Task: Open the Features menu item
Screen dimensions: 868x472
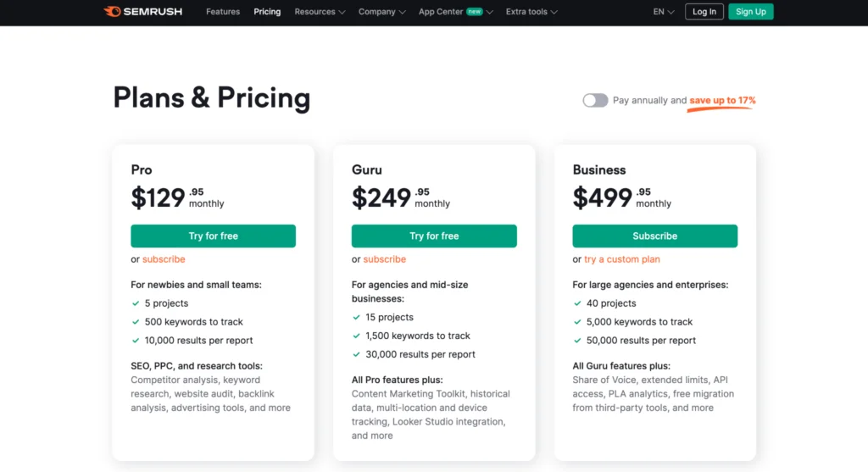Action: tap(223, 12)
